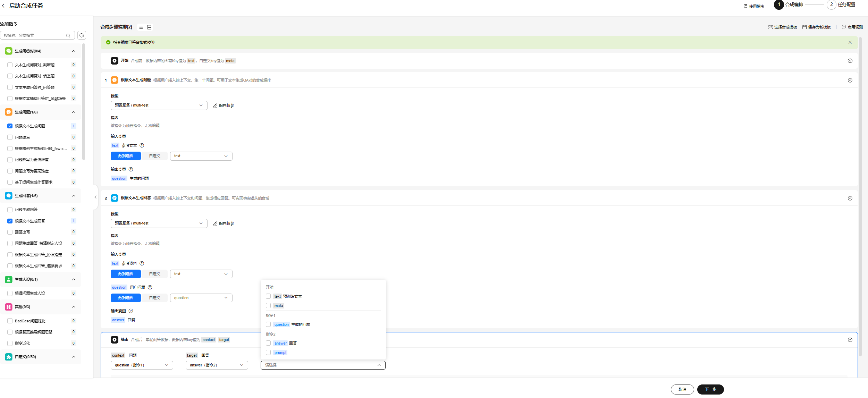Screen dimensions: 868x398
Task: Switch to card view icon beside 合成步骤编排
Action: tap(149, 27)
